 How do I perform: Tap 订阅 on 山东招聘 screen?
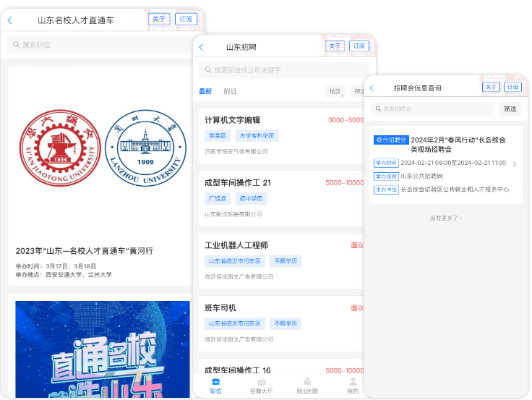click(x=359, y=46)
